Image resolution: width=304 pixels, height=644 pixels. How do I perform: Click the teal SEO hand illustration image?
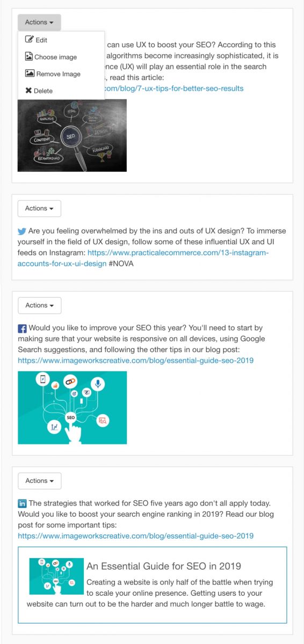pos(72,408)
